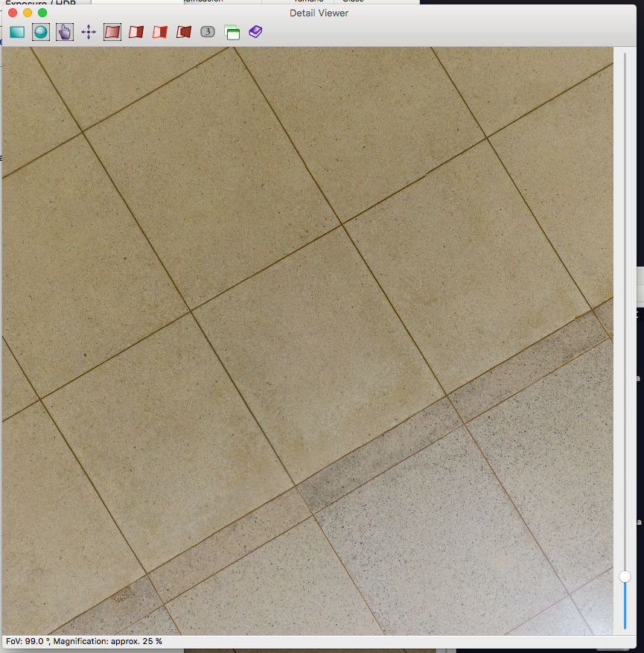The image size is (644, 653).
Task: Switch to Exposure / HDR tab behind
Action: click(40, 2)
